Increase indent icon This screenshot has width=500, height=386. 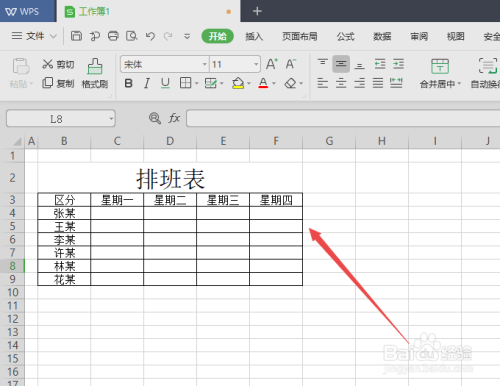tap(398, 64)
